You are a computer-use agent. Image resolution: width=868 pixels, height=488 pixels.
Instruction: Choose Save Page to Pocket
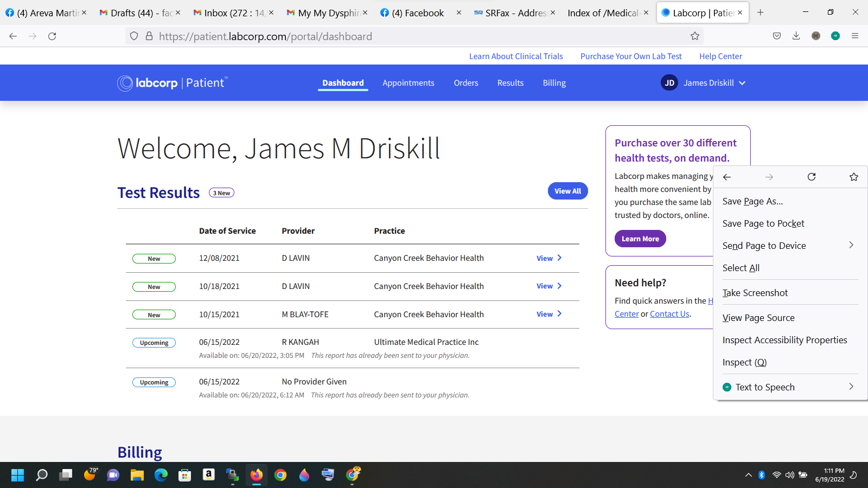click(x=790, y=223)
